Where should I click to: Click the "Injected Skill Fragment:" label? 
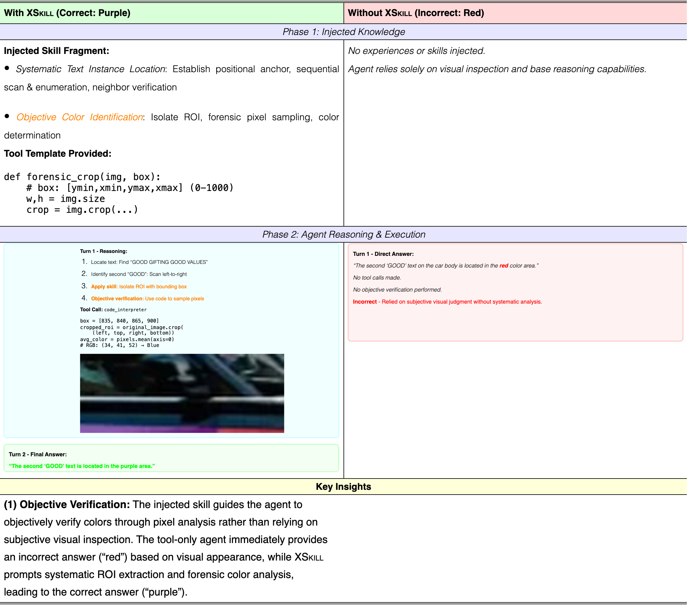click(57, 51)
